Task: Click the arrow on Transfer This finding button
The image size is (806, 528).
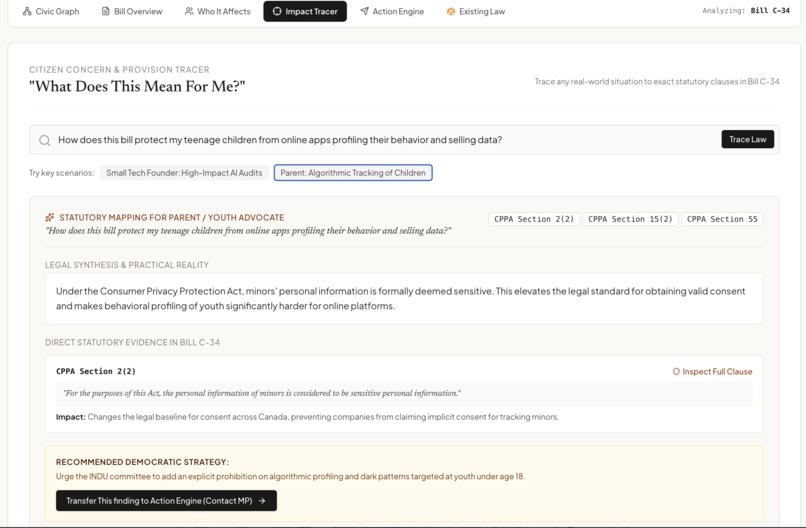Action: pyautogui.click(x=262, y=501)
